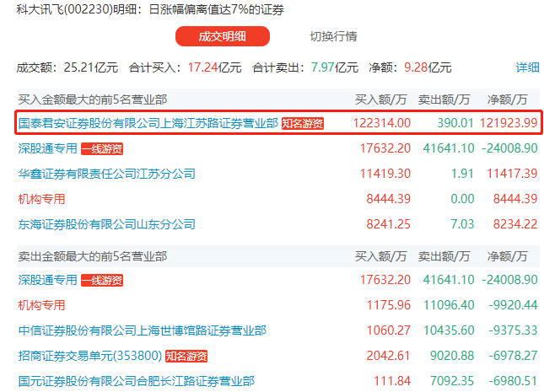544x392 pixels.
Task: Select net amount -6978.27
Action: click(513, 356)
